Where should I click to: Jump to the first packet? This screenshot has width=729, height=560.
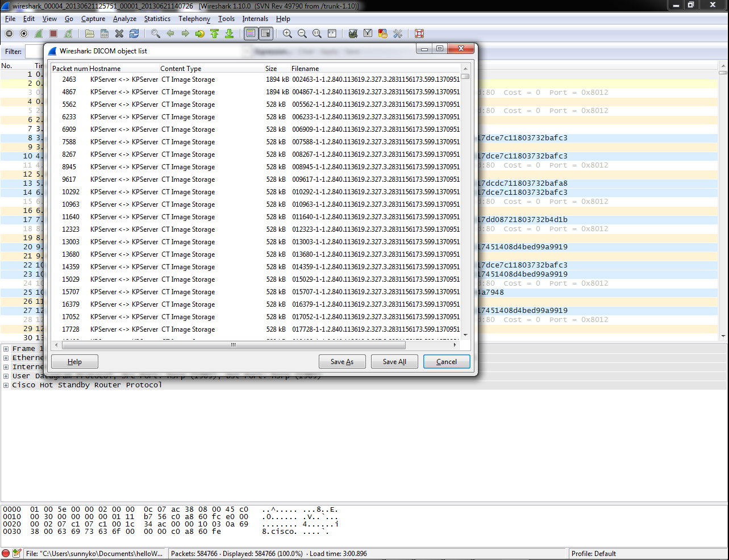(x=215, y=34)
